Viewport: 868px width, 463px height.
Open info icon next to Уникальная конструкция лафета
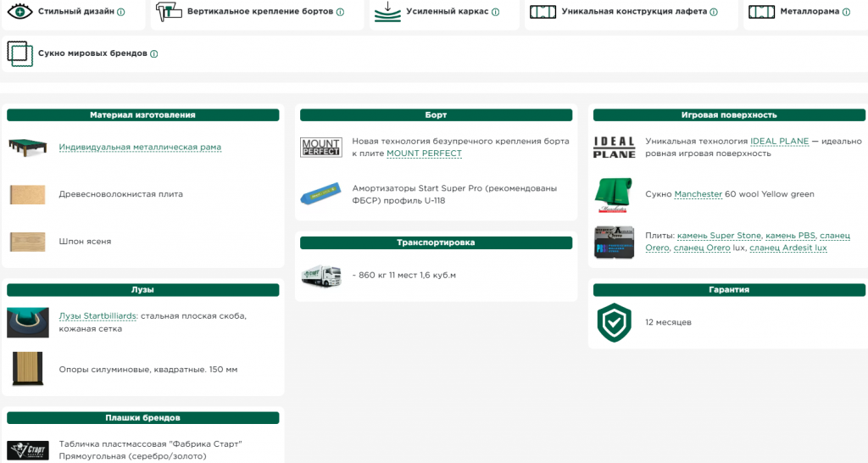click(714, 12)
